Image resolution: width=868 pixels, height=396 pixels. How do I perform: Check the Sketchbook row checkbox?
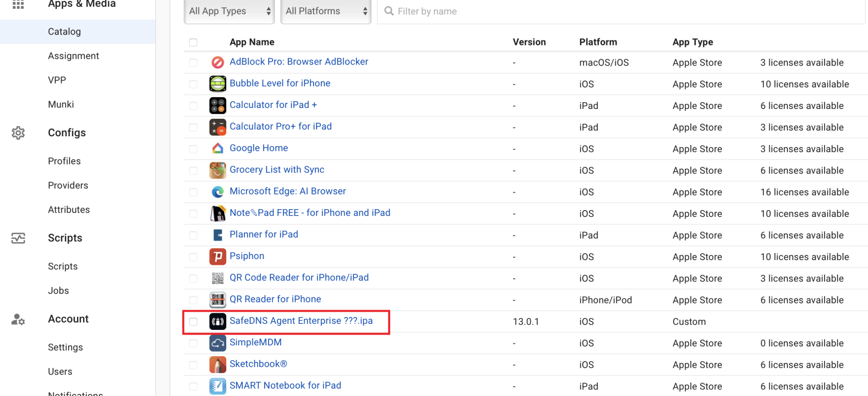[x=193, y=365]
